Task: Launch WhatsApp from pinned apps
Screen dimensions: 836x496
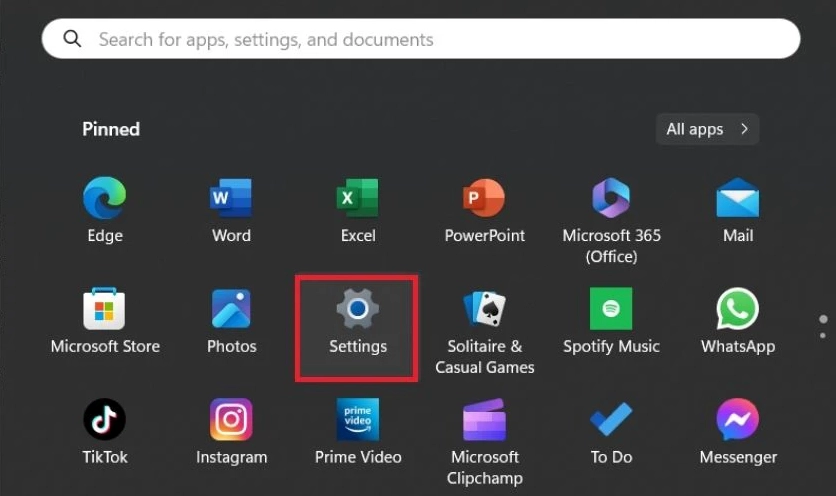Action: pyautogui.click(x=738, y=310)
